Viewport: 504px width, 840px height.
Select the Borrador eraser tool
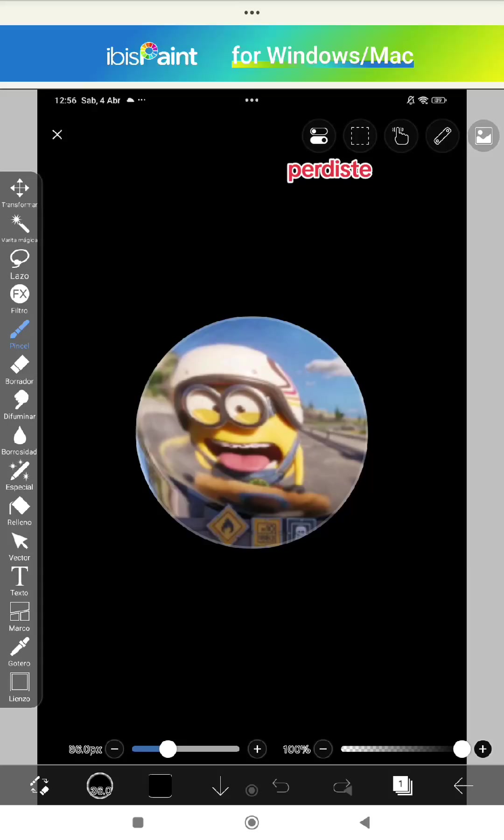(x=19, y=370)
